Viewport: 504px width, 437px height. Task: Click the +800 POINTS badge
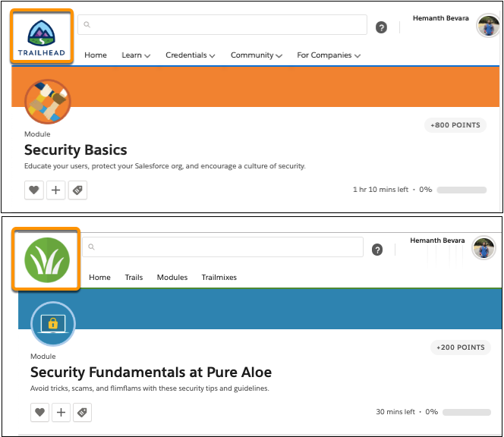coord(455,125)
